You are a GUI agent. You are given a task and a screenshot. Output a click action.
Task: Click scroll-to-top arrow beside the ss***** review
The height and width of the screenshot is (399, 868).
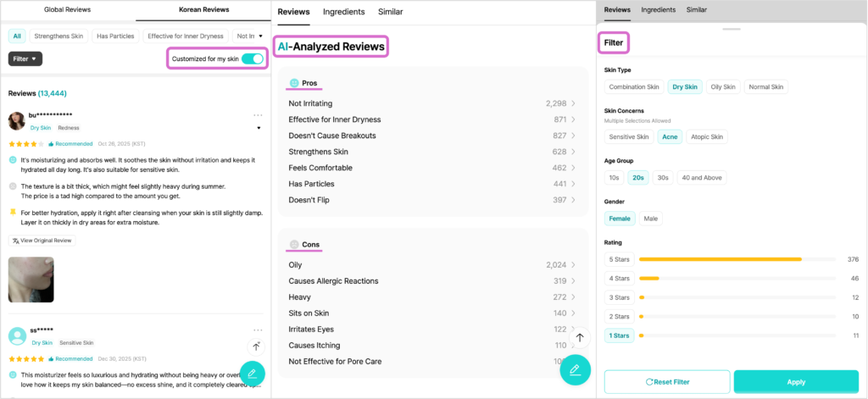(257, 346)
